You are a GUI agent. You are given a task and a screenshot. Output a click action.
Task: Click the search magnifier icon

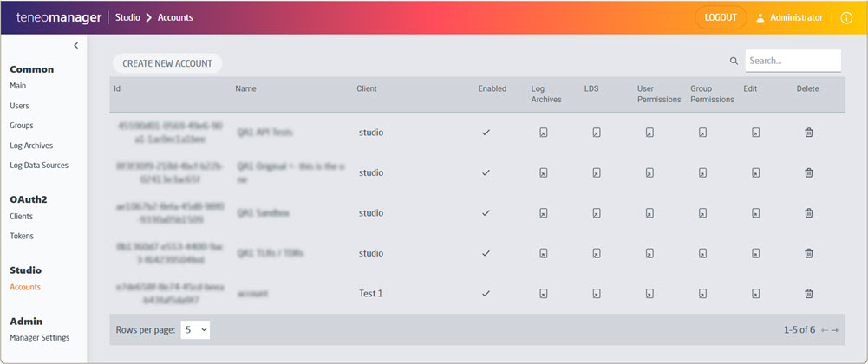734,62
